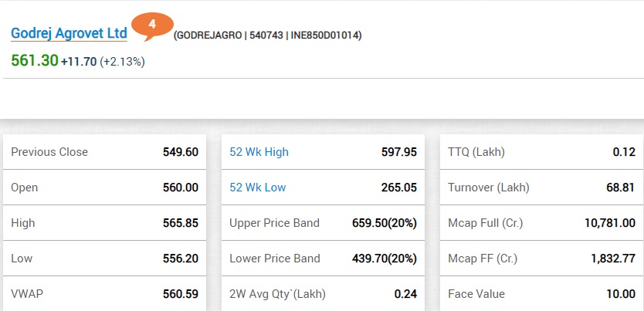Select the Previous Close row
Screen dimensions: 644x311
click(x=104, y=152)
